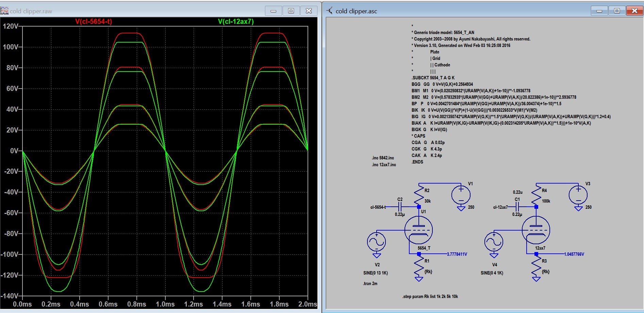Click the CGK G K 4.3p line
The width and height of the screenshot is (644, 313).
click(x=427, y=149)
